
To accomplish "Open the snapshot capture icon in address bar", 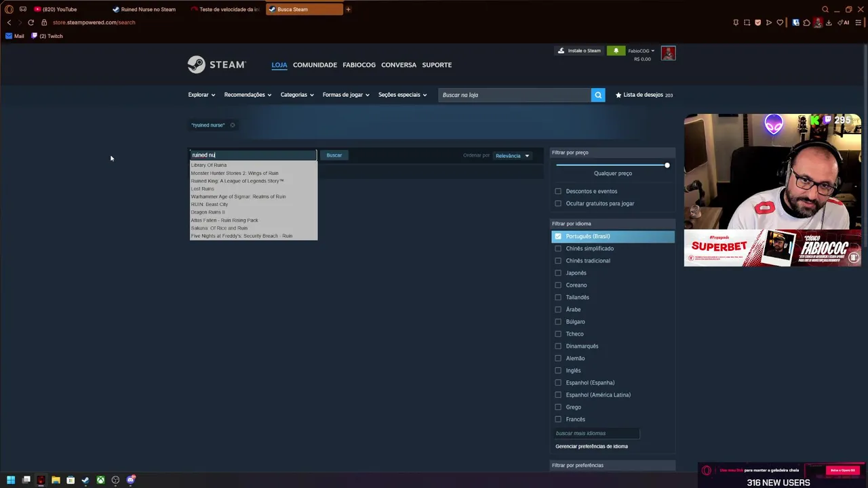I will coord(747,22).
